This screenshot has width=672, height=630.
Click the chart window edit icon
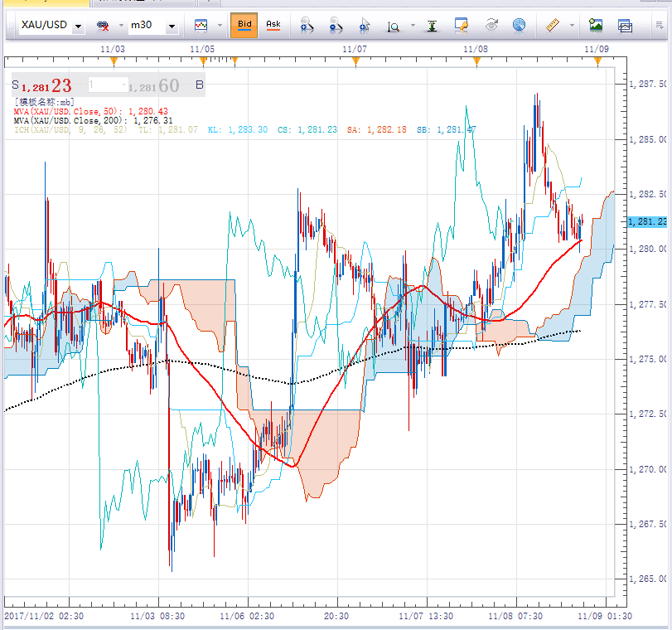coord(462,26)
